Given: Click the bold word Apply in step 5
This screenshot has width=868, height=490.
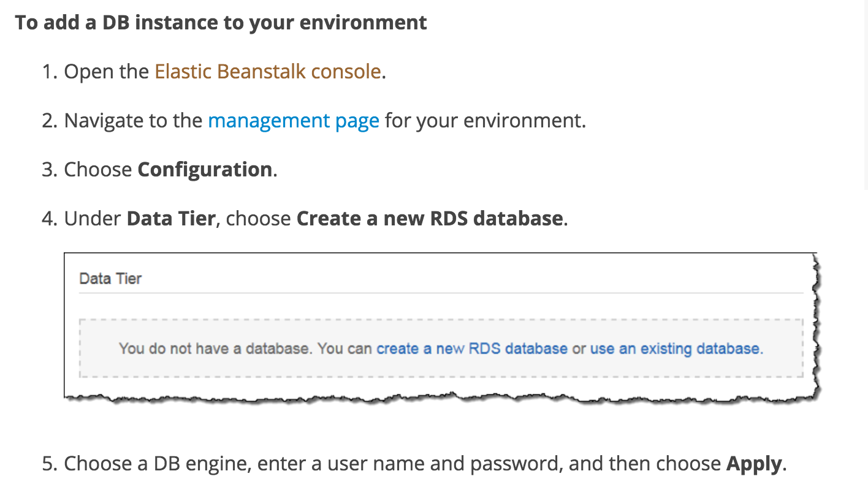Looking at the screenshot, I should pyautogui.click(x=754, y=464).
